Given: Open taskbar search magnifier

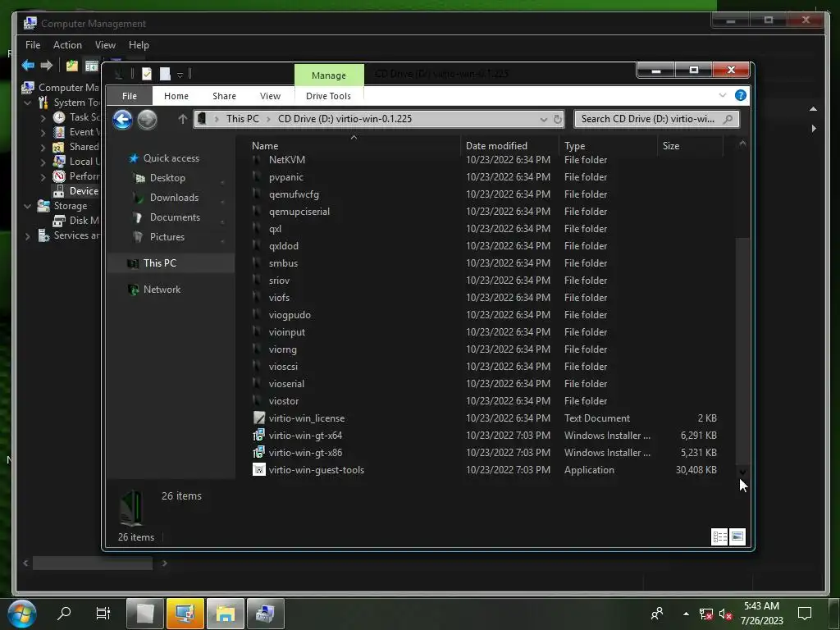Looking at the screenshot, I should click(64, 613).
